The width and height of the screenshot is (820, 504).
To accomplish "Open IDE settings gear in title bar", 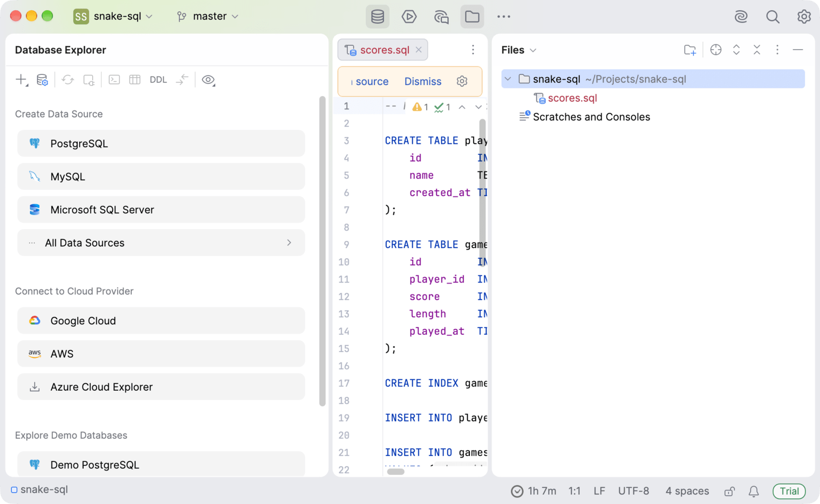I will (804, 17).
